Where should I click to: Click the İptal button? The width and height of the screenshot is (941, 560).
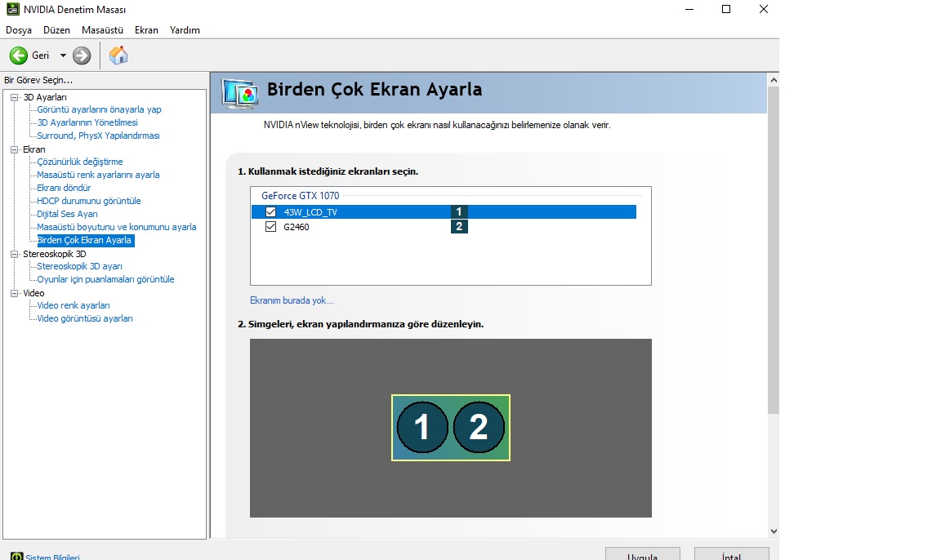[x=732, y=554]
